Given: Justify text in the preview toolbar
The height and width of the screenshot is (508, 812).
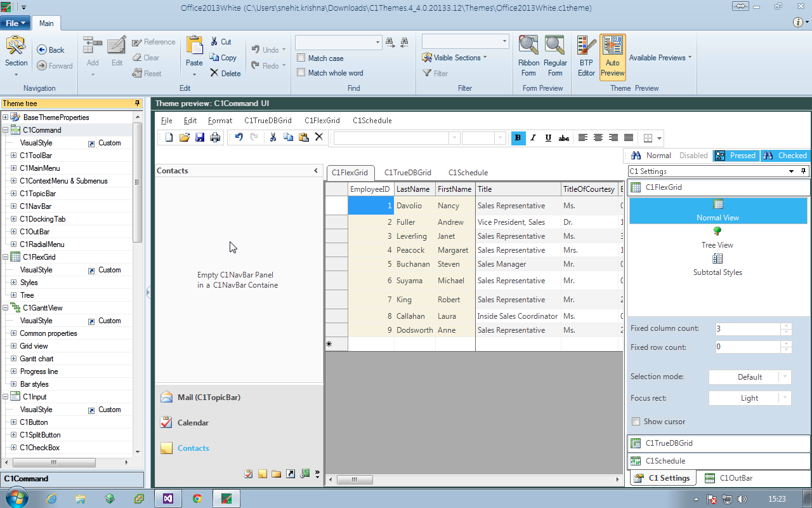Looking at the screenshot, I should coord(629,138).
